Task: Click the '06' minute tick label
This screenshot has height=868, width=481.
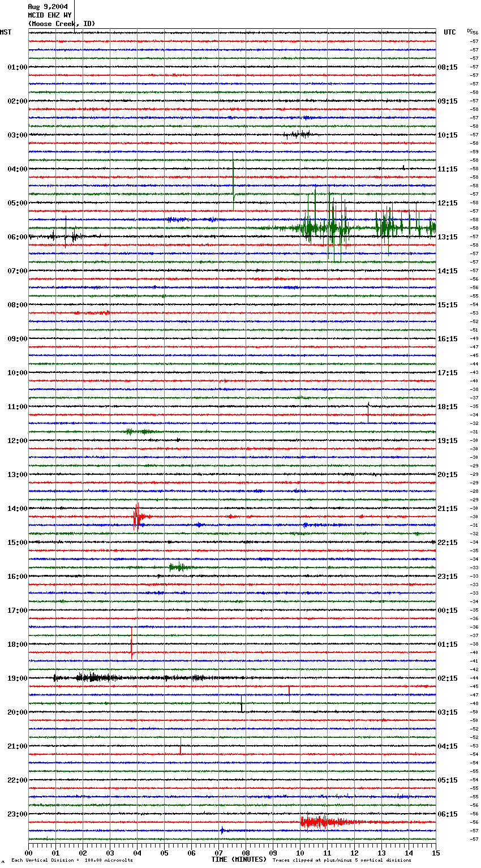Action: [x=191, y=853]
